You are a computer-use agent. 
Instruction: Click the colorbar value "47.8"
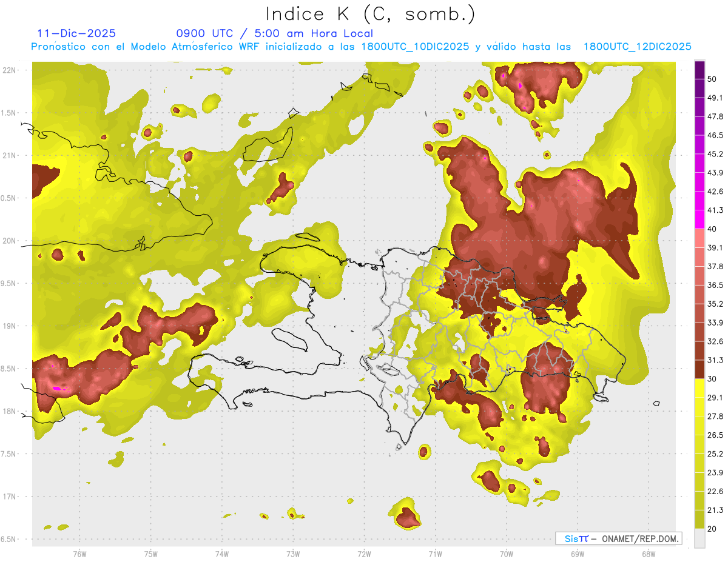click(x=716, y=116)
